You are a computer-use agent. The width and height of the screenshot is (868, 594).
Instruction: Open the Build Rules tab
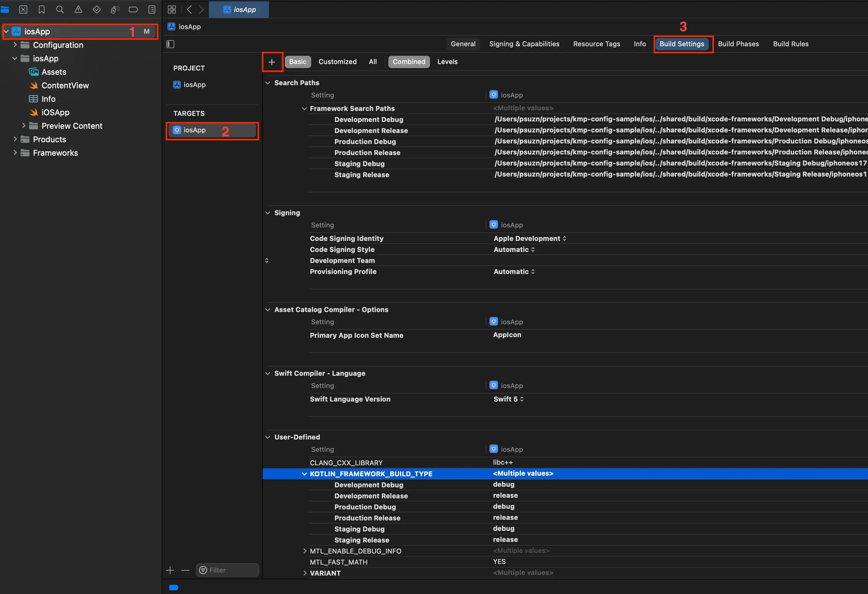[790, 44]
